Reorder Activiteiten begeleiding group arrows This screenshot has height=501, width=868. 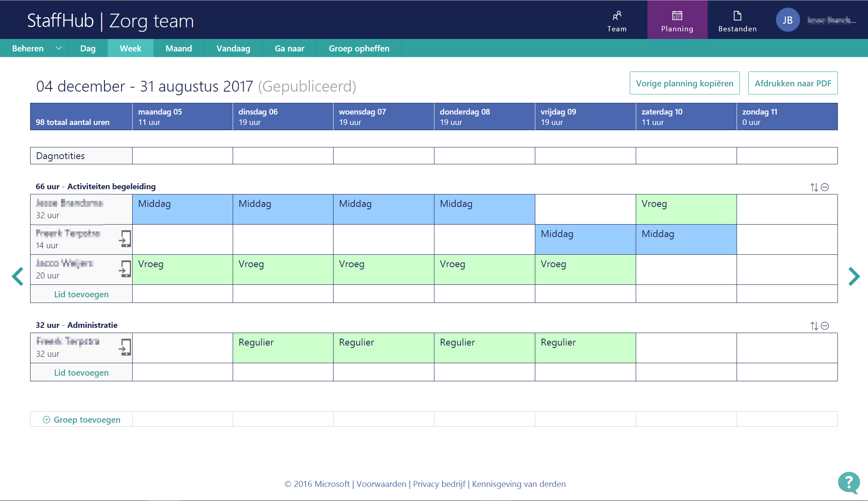pyautogui.click(x=814, y=187)
